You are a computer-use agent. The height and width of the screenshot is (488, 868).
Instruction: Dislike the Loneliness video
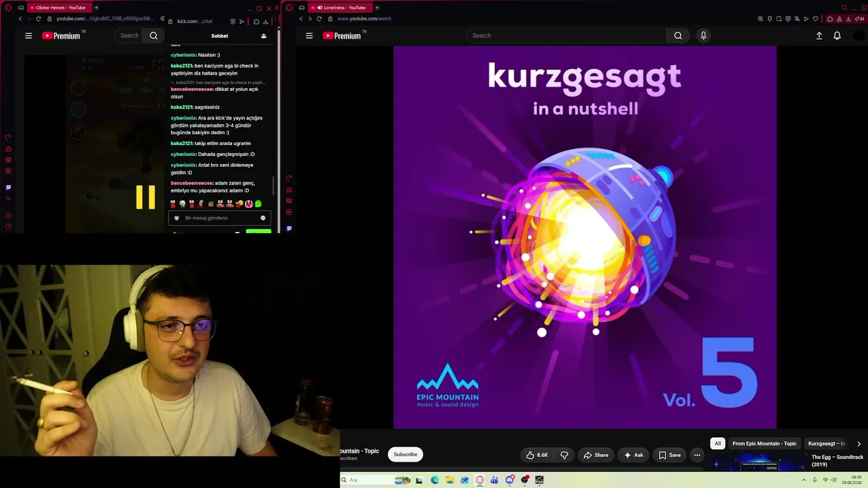coord(564,455)
